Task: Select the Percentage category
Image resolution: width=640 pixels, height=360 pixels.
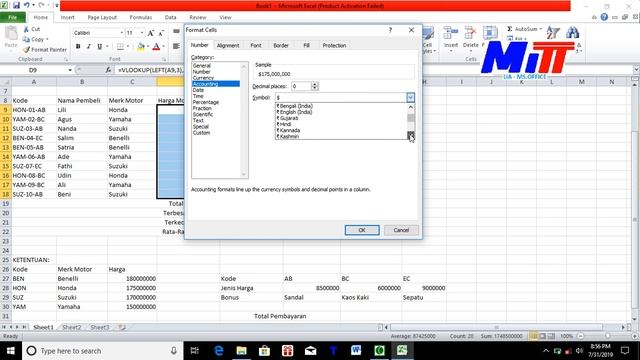Action: tap(206, 102)
